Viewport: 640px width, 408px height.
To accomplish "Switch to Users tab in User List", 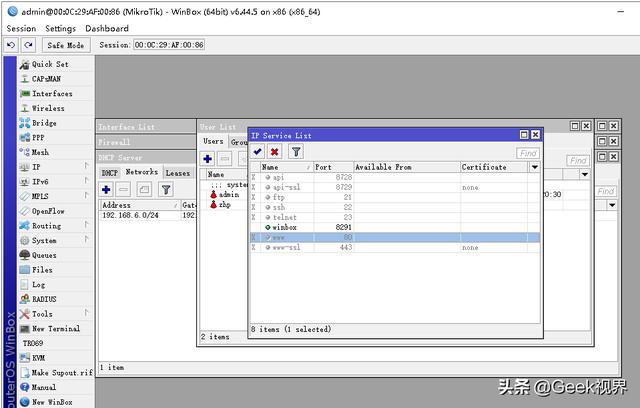I will [x=213, y=141].
